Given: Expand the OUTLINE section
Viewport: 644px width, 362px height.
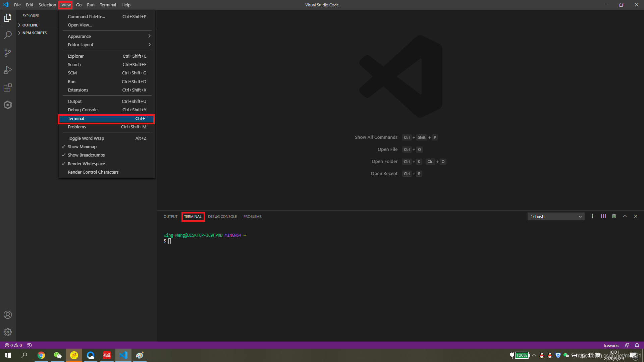Looking at the screenshot, I should pos(30,25).
